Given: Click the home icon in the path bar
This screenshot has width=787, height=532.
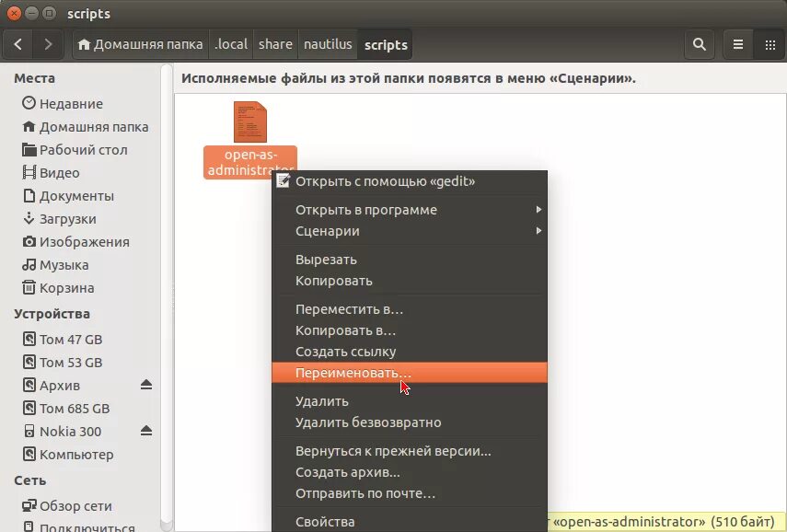Looking at the screenshot, I should point(82,43).
